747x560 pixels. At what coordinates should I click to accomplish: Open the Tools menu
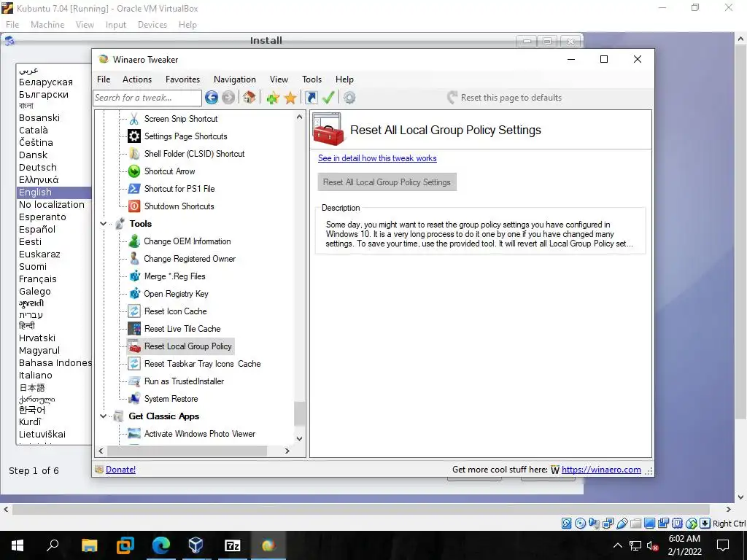(311, 79)
